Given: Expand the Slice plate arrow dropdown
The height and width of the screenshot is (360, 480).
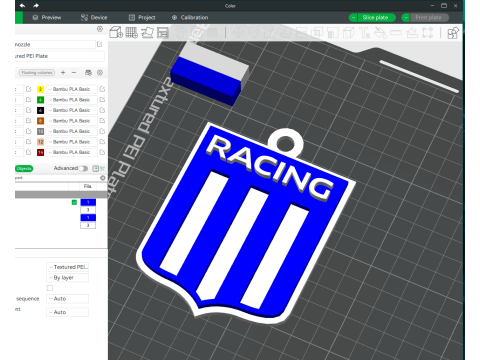Looking at the screenshot, I should coord(353,17).
